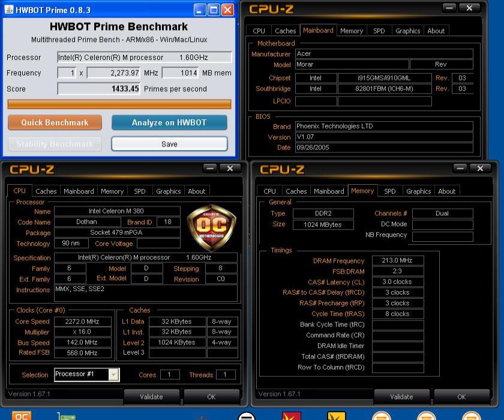This screenshot has width=504, height=420.
Task: Select multiplier value x 16.0
Action: point(83,332)
